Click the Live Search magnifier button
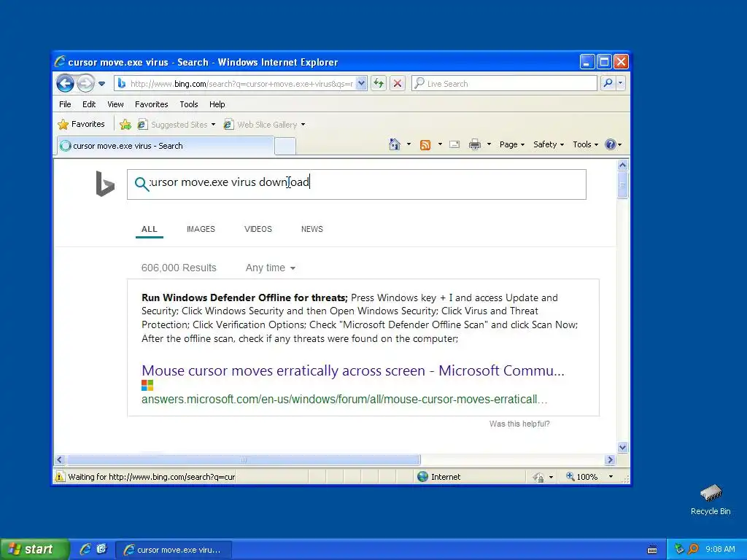The height and width of the screenshot is (560, 747). 608,83
